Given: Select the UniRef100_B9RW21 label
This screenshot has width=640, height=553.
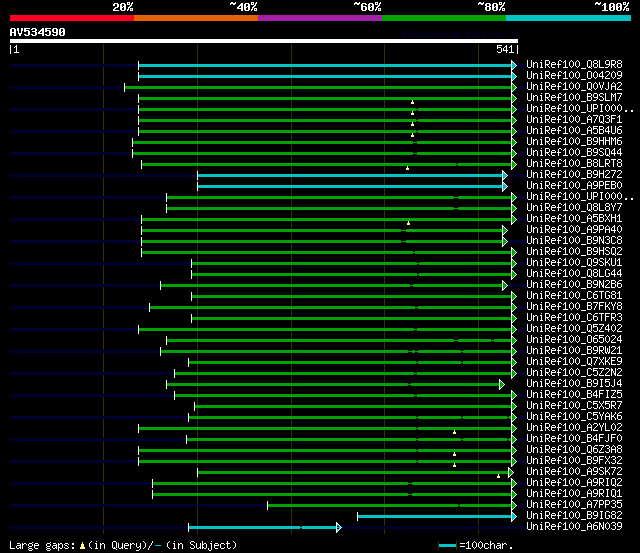Looking at the screenshot, I should 574,351.
